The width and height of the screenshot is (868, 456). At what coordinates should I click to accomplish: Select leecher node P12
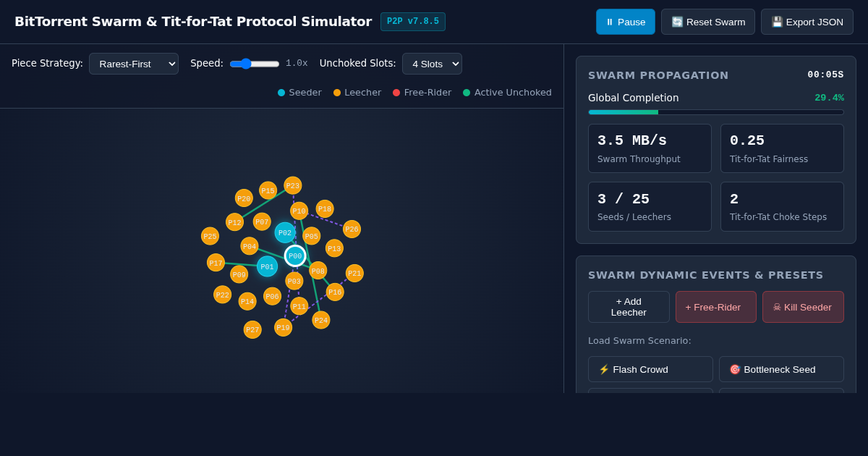234,222
